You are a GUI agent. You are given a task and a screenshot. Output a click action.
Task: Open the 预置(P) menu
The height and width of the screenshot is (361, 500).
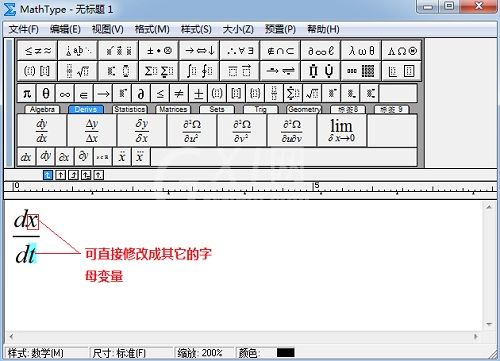[x=280, y=29]
